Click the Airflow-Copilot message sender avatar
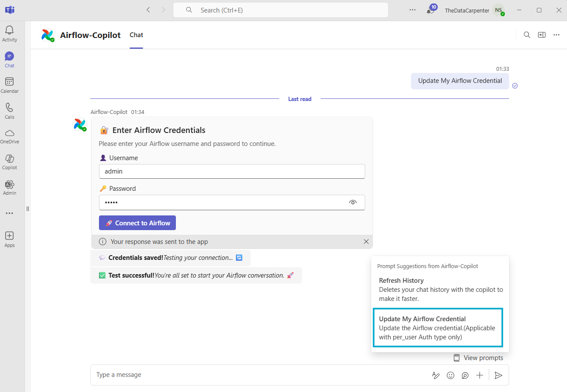The width and height of the screenshot is (567, 392). 80,125
